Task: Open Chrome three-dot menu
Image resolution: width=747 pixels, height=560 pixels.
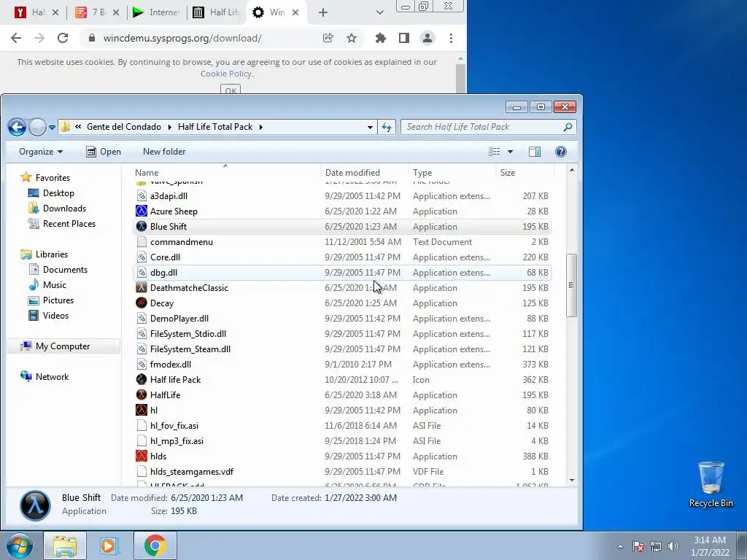Action: [451, 38]
